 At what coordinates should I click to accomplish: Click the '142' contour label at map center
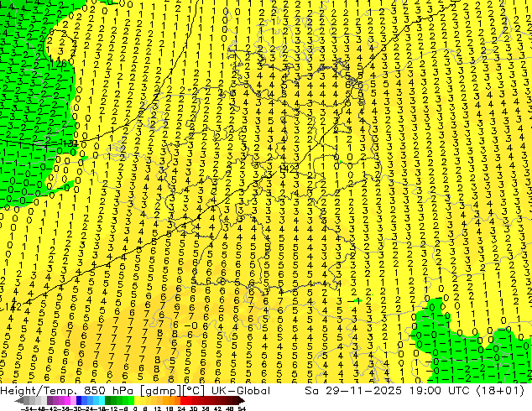pos(289,167)
